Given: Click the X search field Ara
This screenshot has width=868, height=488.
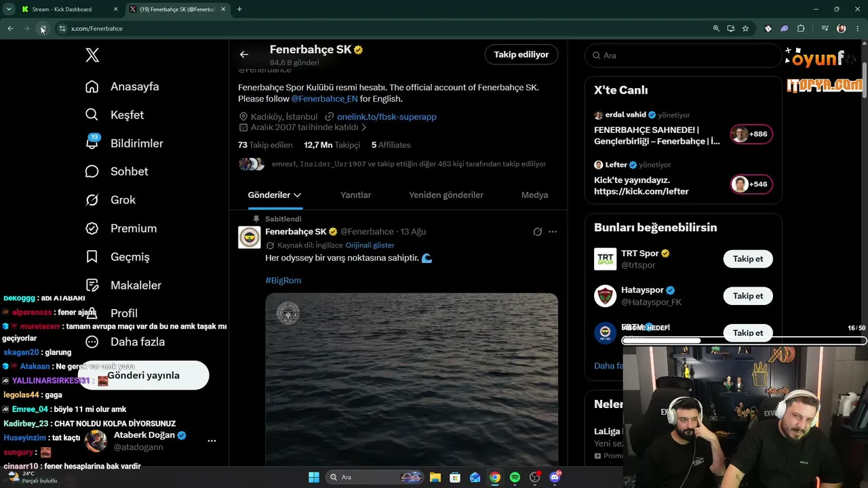Looking at the screenshot, I should [x=683, y=56].
